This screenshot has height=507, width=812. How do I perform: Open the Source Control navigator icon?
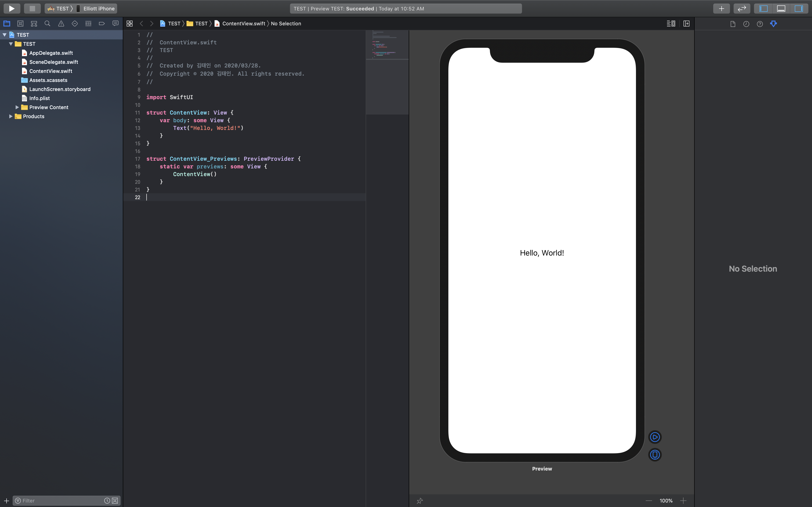(20, 24)
